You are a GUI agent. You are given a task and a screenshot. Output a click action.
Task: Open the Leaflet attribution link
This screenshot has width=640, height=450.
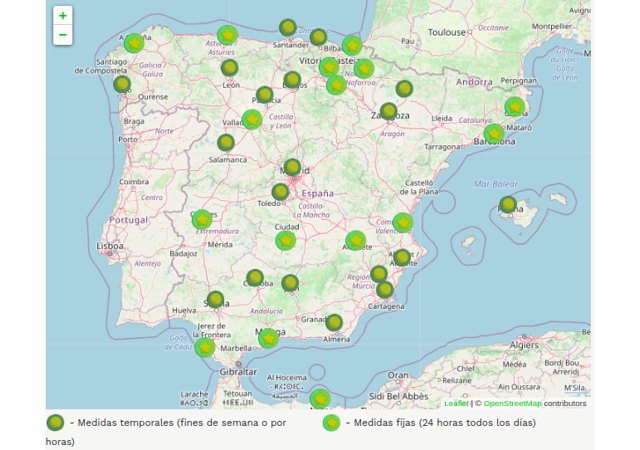coord(456,403)
